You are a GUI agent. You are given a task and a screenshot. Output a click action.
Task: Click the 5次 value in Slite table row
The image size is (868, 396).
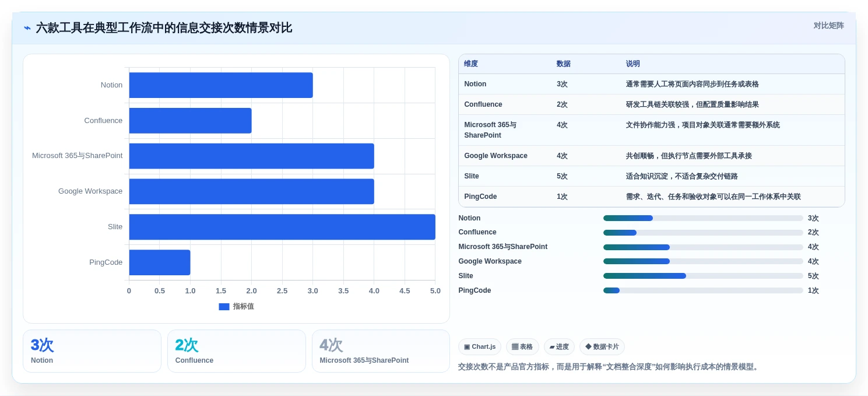[562, 176]
